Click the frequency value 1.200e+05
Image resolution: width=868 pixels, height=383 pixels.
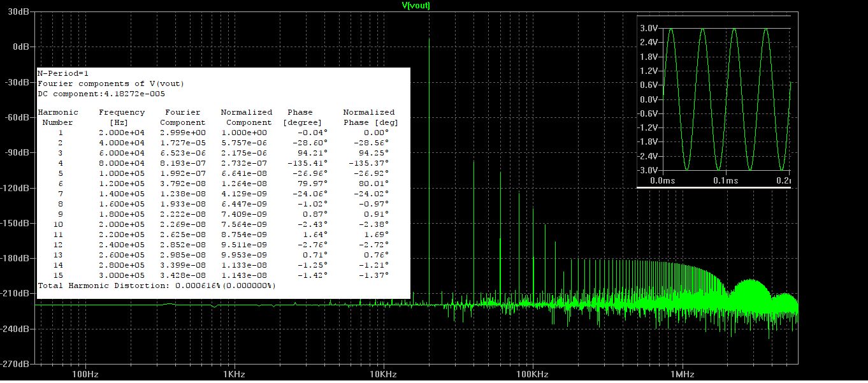click(122, 184)
